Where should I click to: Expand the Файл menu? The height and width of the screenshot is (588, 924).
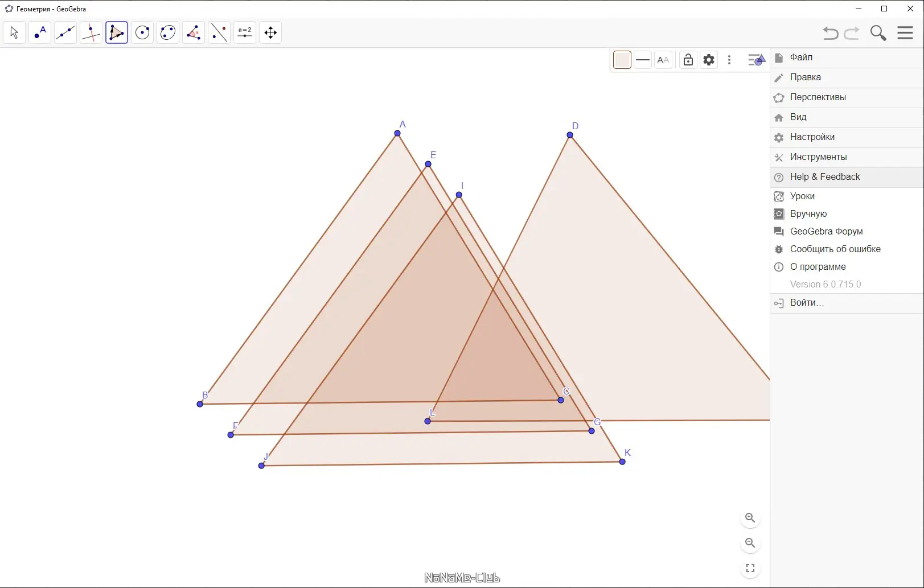[847, 57]
